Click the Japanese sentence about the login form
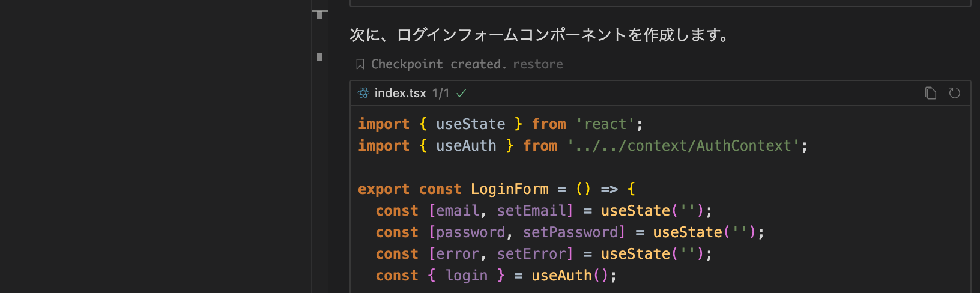 539,35
